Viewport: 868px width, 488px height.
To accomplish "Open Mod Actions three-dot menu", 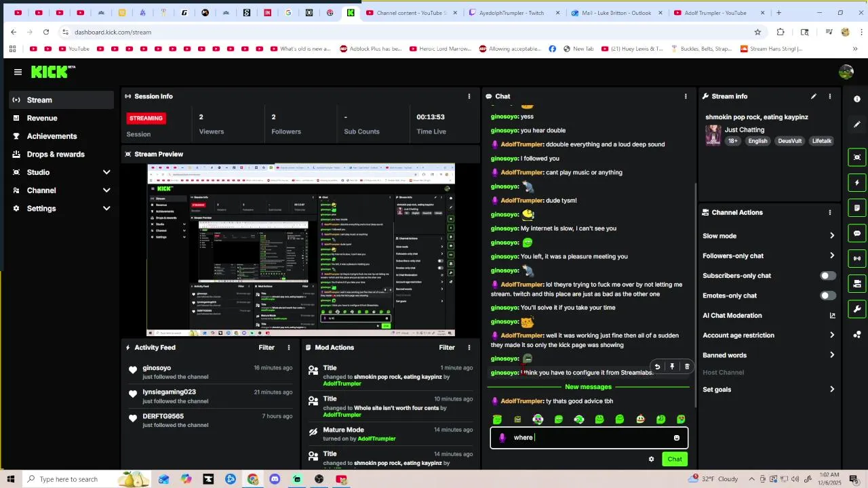I will pos(469,348).
